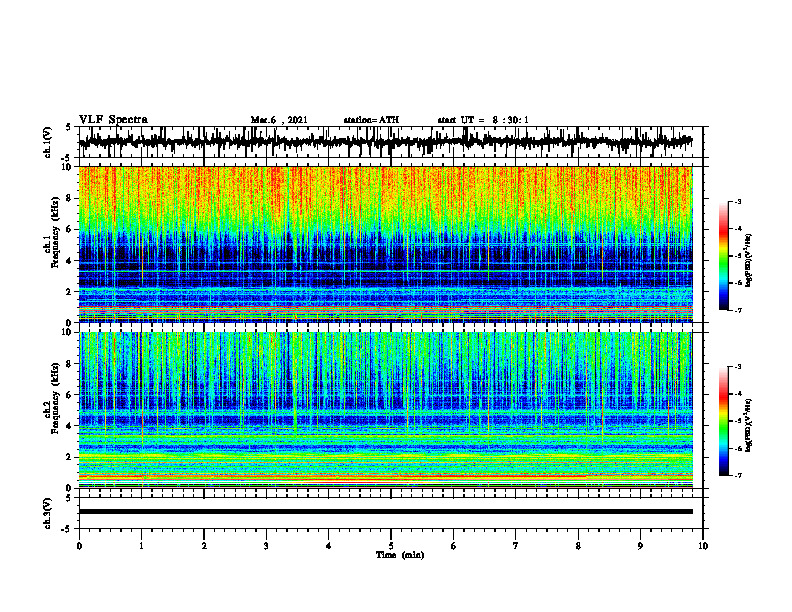Click time axis tick label "0"
This screenshot has width=792, height=612.
pyautogui.click(x=79, y=546)
